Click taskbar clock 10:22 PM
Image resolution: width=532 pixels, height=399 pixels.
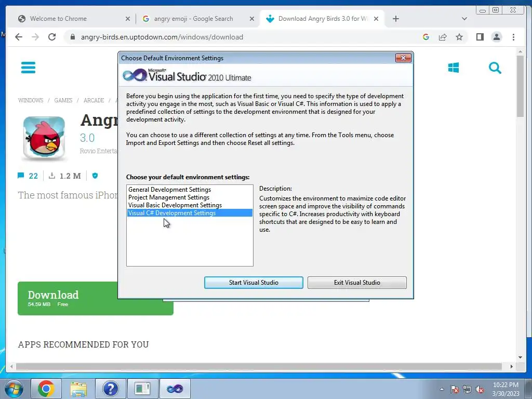point(506,389)
